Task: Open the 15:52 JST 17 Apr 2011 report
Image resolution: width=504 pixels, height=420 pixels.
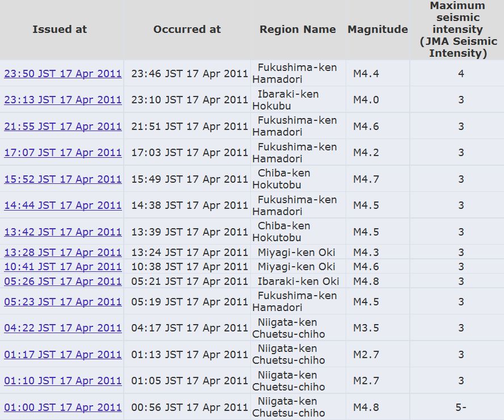Action: coord(62,179)
